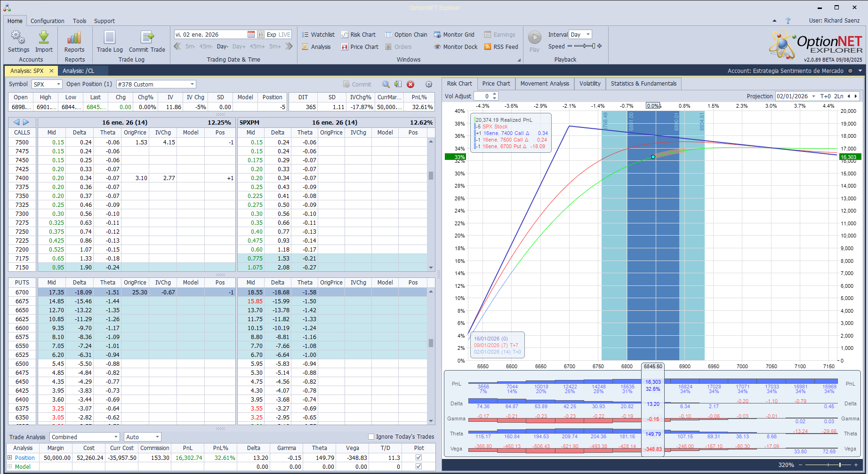Open the Statistics & Fundamentals tab

(643, 84)
